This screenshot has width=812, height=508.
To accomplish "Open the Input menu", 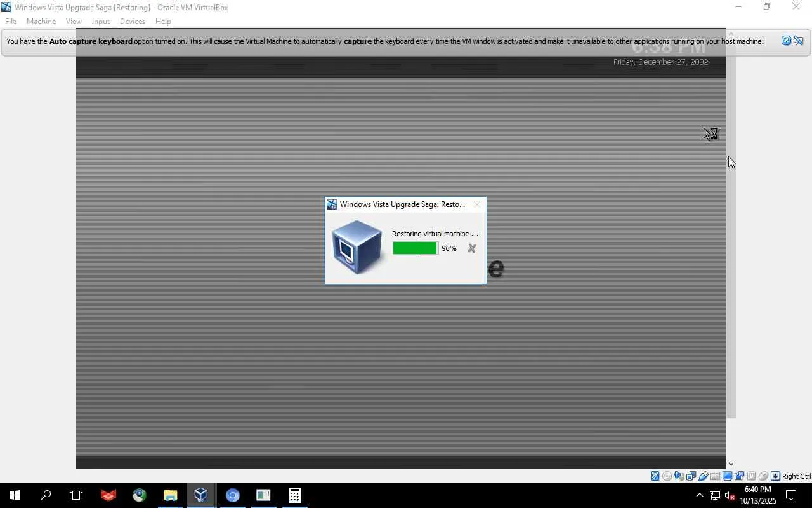I will click(x=101, y=21).
